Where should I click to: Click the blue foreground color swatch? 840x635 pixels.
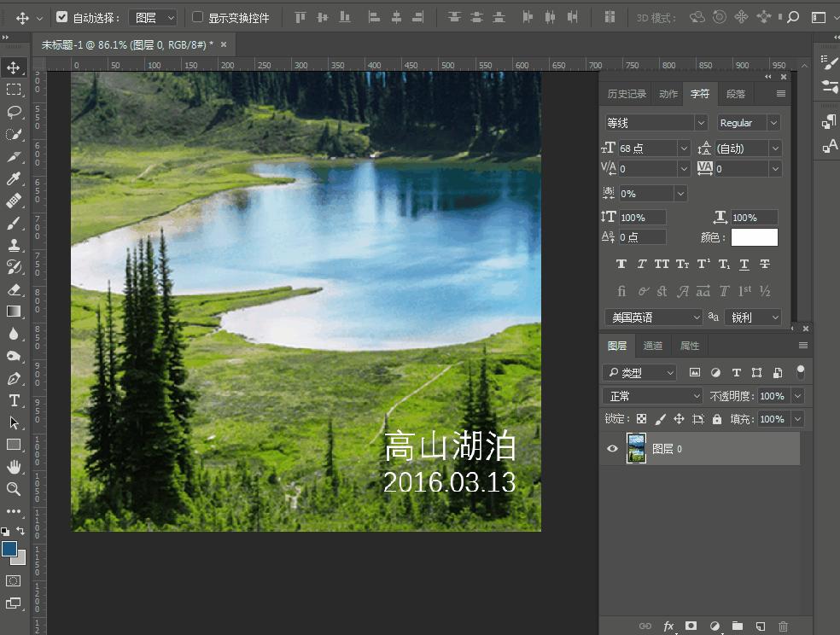(x=9, y=550)
